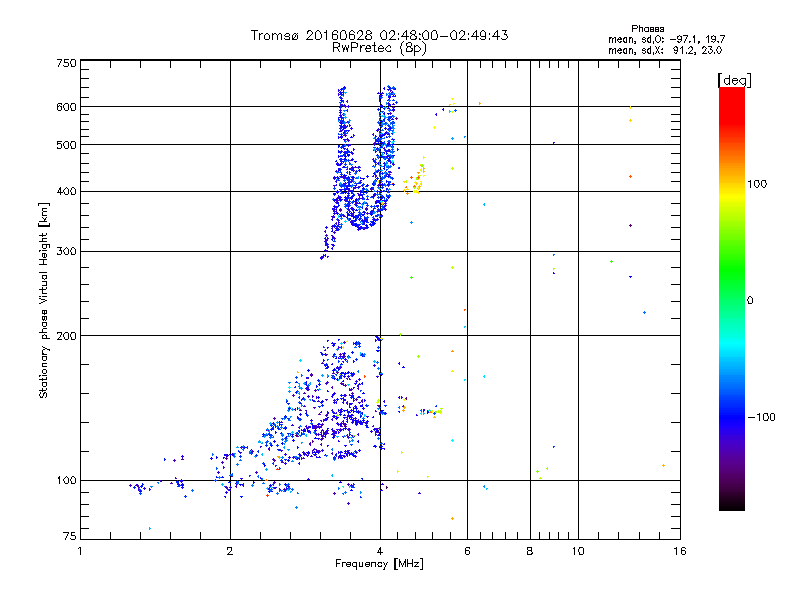Click the phase colorbar gradient
The image size is (800, 600).
732,299
